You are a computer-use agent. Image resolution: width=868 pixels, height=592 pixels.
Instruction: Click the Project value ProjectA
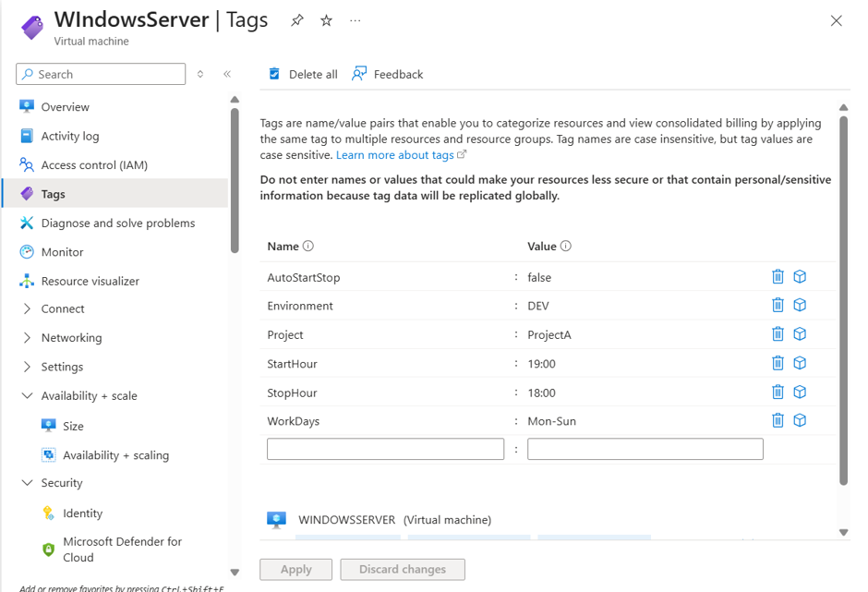(549, 335)
